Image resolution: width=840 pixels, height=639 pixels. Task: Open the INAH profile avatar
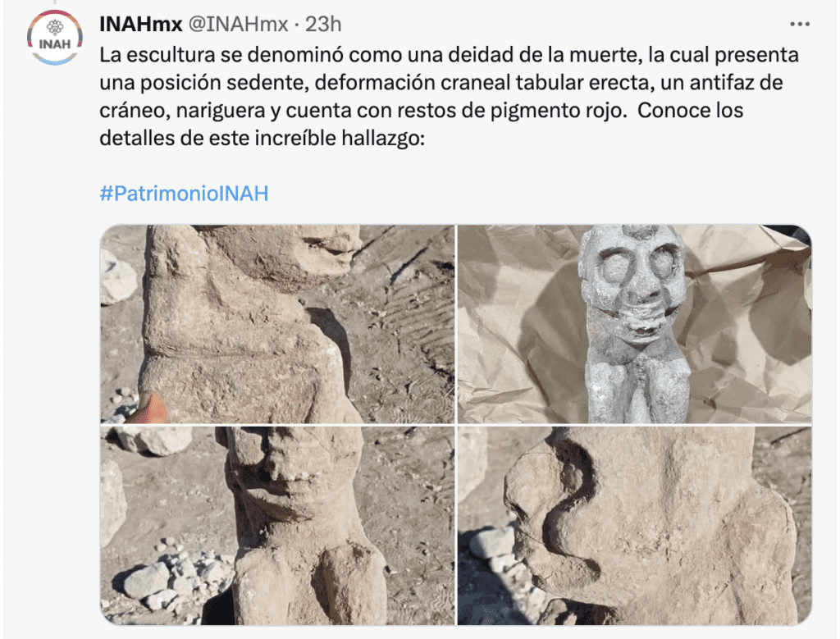click(55, 38)
